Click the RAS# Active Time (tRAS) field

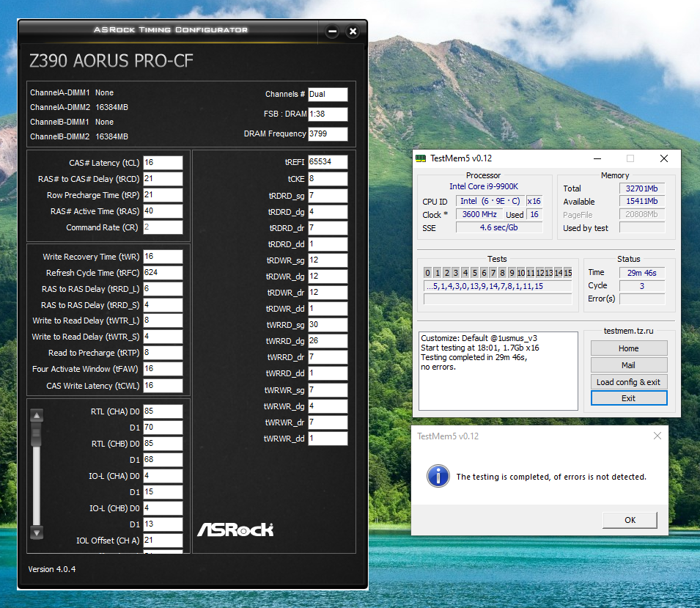point(163,211)
